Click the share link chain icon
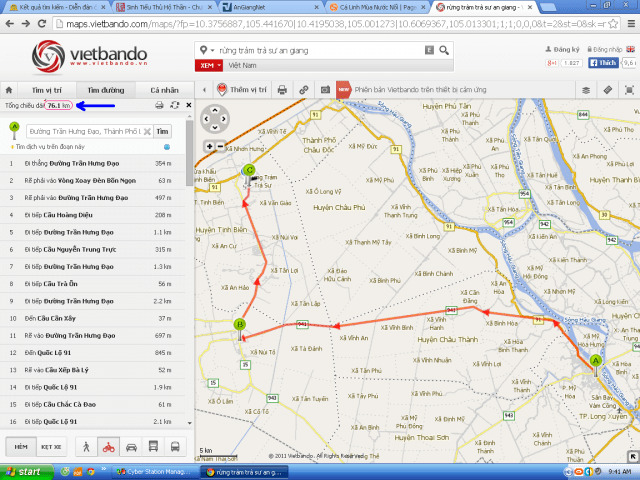The height and width of the screenshot is (480, 640). pos(304,90)
